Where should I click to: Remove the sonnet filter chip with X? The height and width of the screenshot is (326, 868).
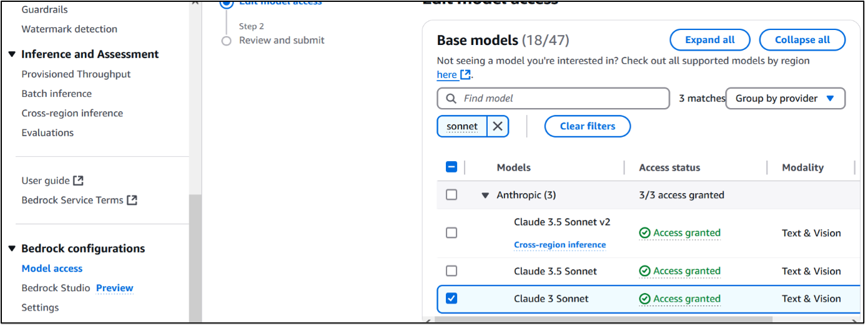[x=497, y=126]
